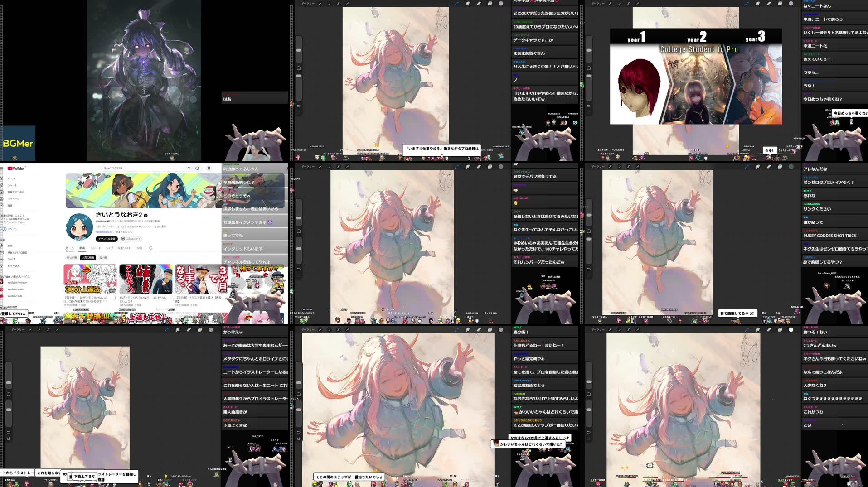The image size is (868, 487).
Task: Switch sorting to 古い順
Action: (103, 257)
